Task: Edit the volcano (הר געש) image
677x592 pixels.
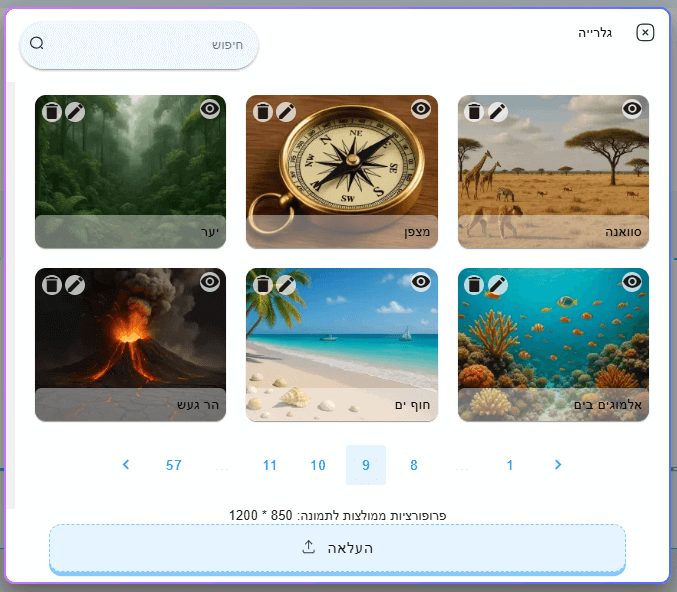Action: 75,284
